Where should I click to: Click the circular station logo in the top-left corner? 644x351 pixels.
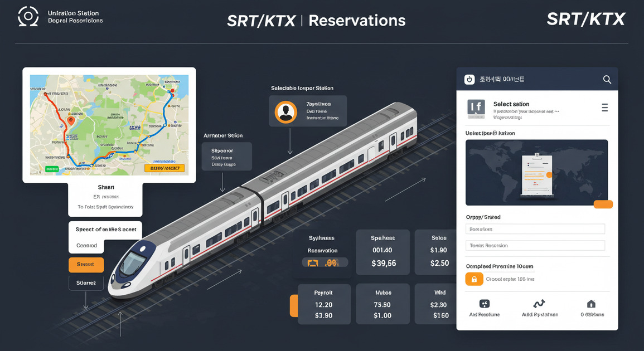tap(28, 16)
